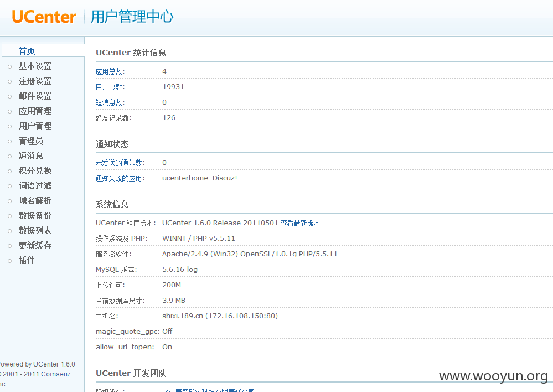Click the 通知状态 section heading
Image resolution: width=553 pixels, height=392 pixels.
point(112,144)
